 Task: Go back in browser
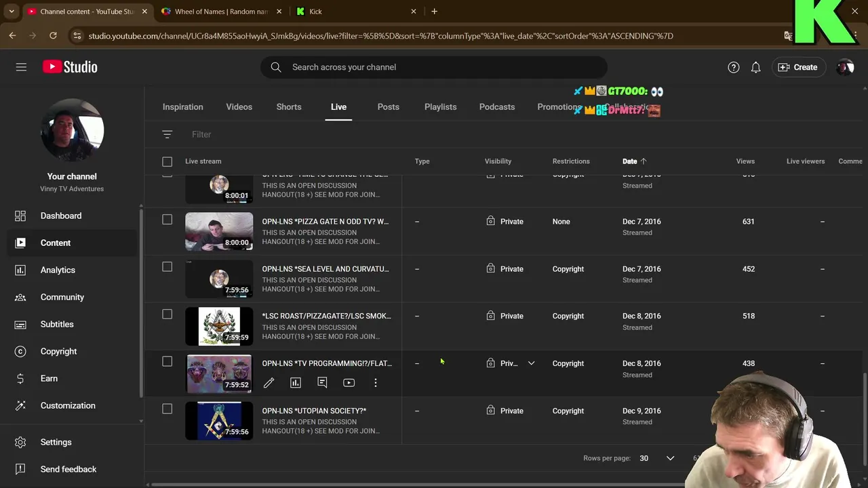point(12,35)
